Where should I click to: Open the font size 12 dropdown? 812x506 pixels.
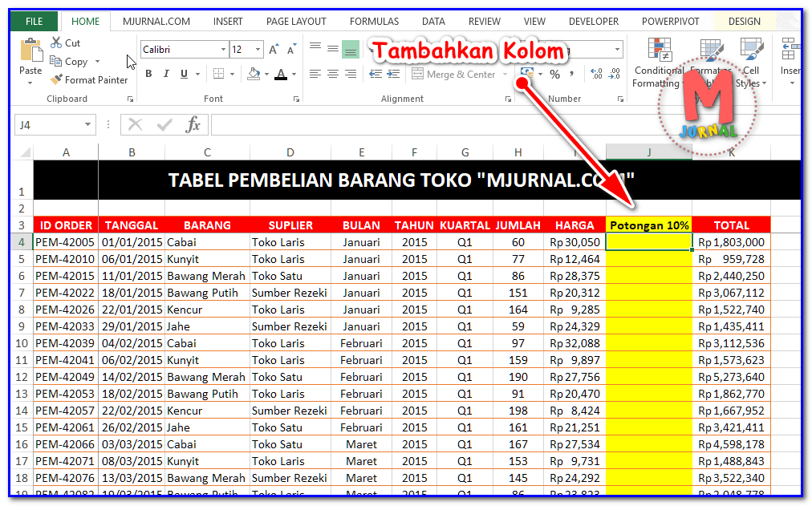(x=258, y=50)
